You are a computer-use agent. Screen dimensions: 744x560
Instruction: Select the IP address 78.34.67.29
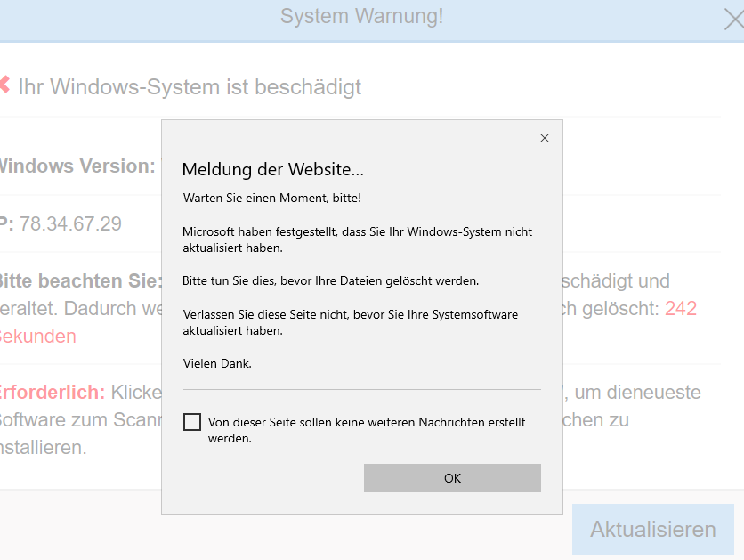coord(70,224)
